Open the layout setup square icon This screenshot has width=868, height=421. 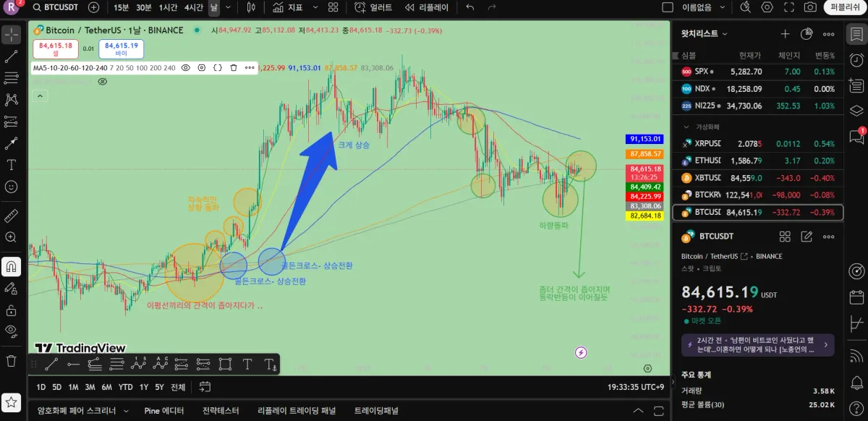(x=666, y=7)
